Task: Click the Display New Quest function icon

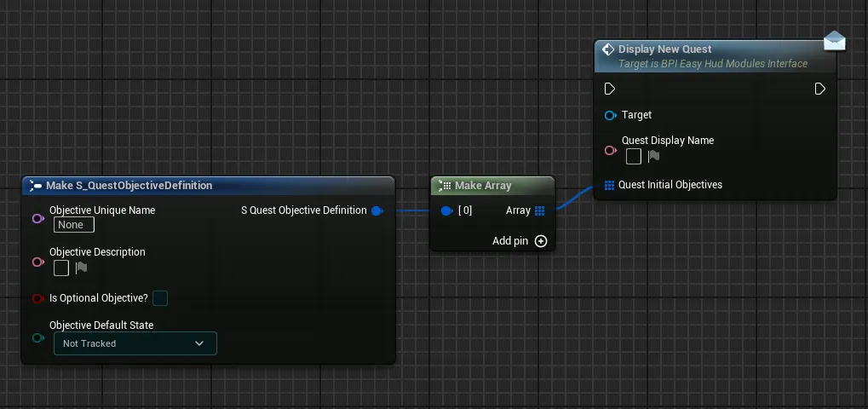Action: [608, 49]
